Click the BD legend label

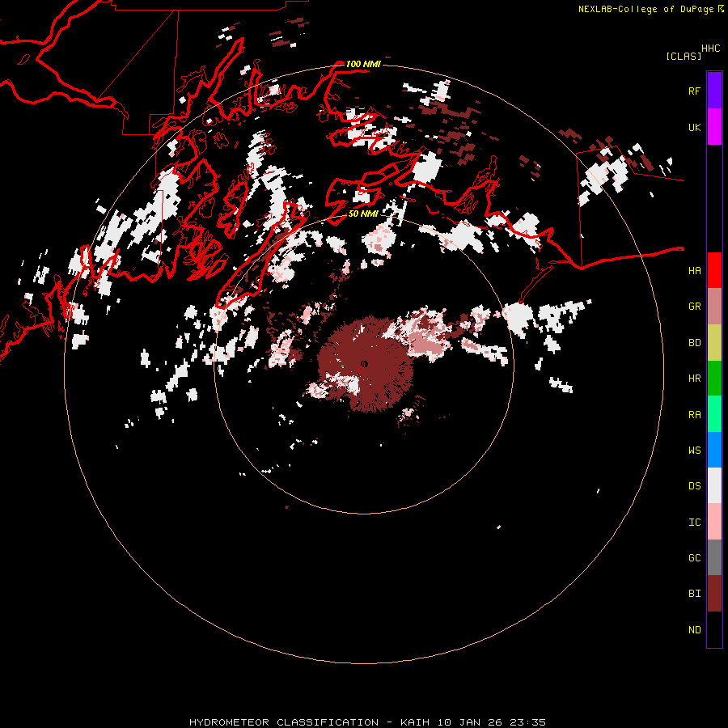(x=694, y=343)
